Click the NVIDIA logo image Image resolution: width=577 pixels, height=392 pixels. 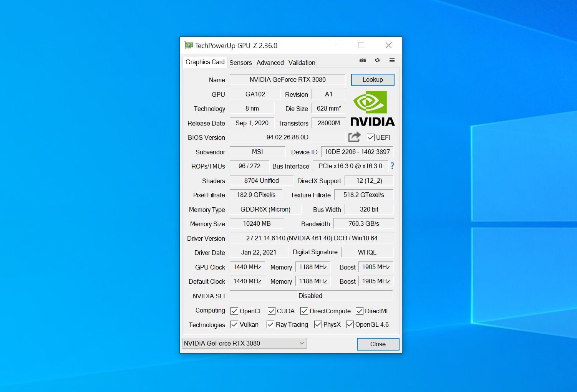click(373, 109)
